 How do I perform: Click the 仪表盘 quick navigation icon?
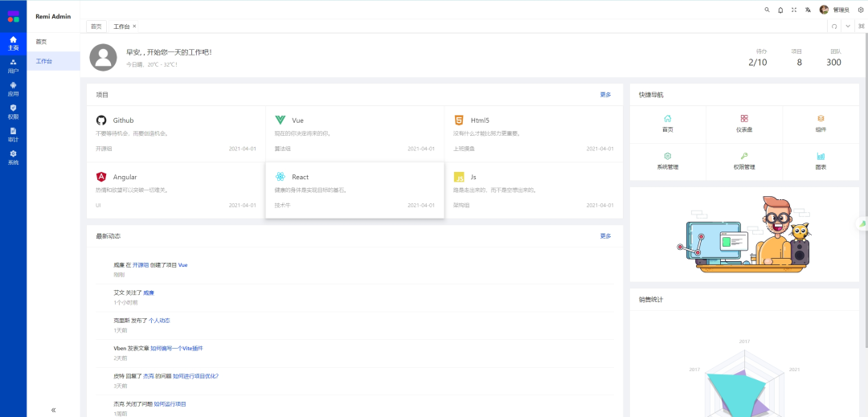click(x=744, y=123)
